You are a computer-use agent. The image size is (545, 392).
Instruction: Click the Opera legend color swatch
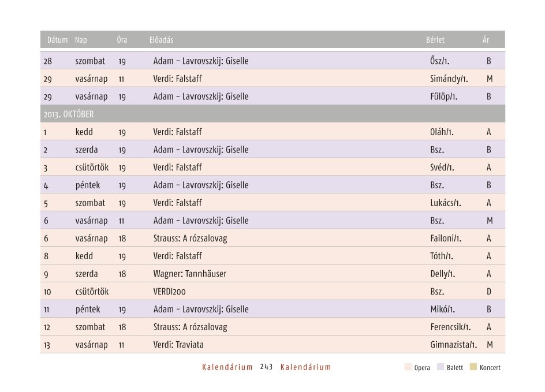[x=408, y=367]
